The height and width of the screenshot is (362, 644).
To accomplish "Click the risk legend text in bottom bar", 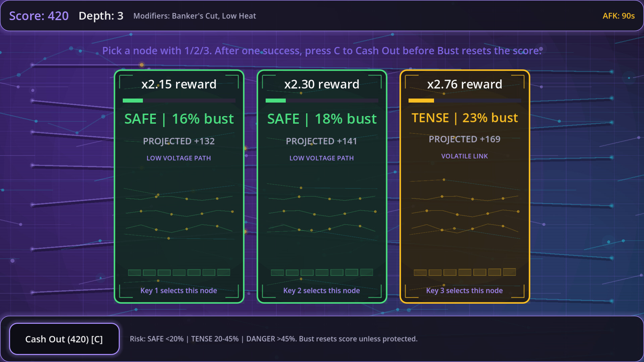I will 274,339.
